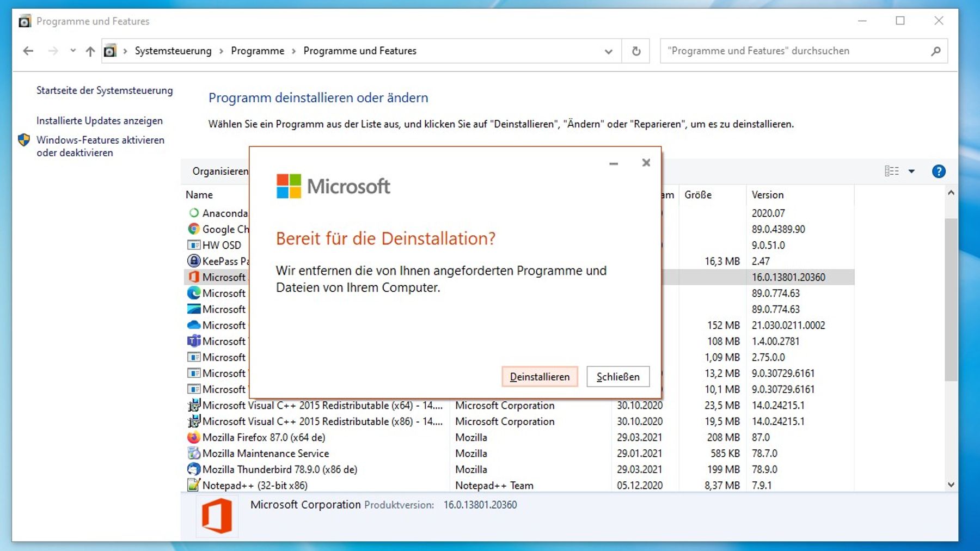This screenshot has width=980, height=551.
Task: Select Microsoft Visual C++ 2015 Redistributable (x86)
Action: tap(322, 421)
